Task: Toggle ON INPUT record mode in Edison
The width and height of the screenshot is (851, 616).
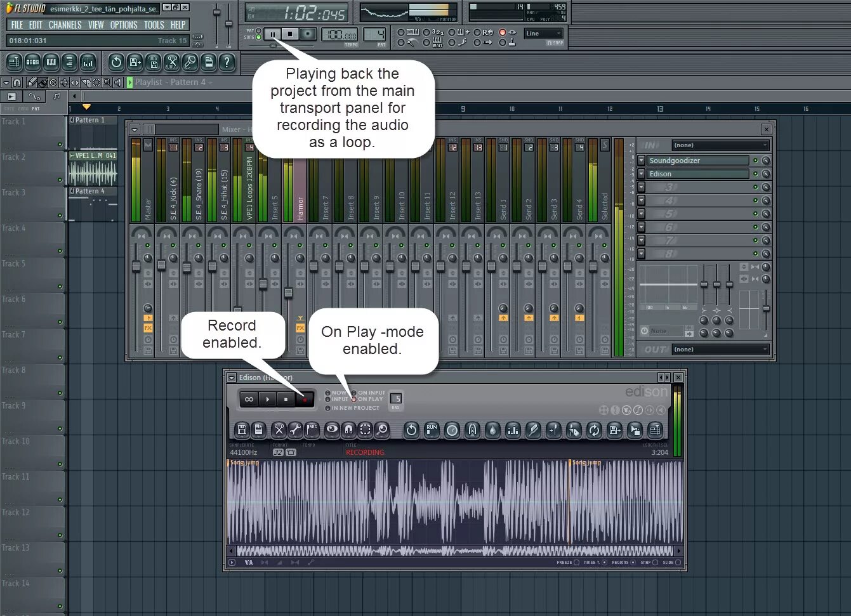Action: coord(354,393)
